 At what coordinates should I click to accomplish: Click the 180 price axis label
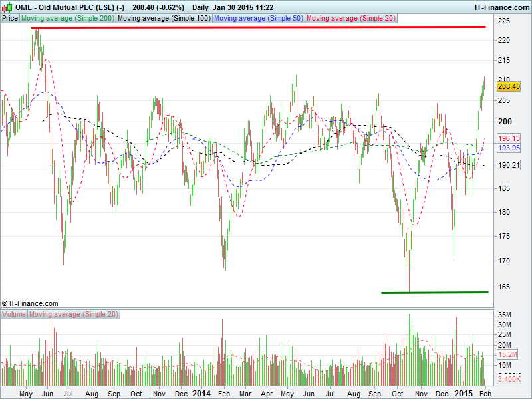tap(503, 212)
